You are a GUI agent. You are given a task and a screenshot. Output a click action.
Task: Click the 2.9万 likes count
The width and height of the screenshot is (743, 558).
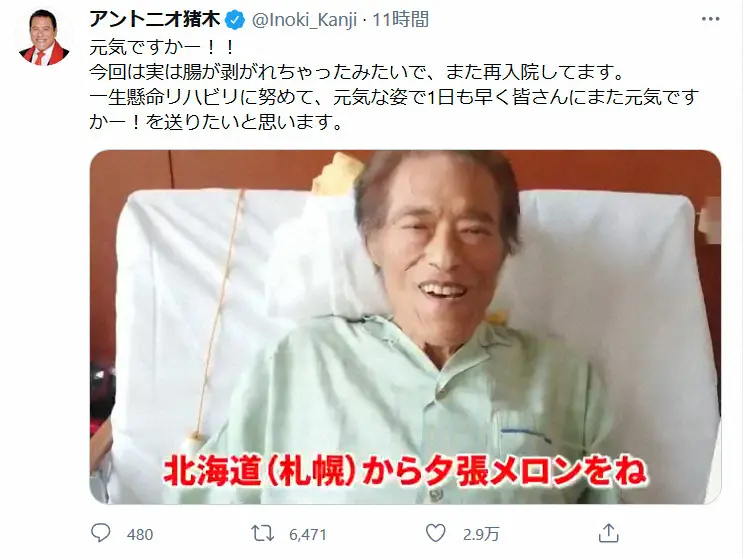tap(481, 534)
